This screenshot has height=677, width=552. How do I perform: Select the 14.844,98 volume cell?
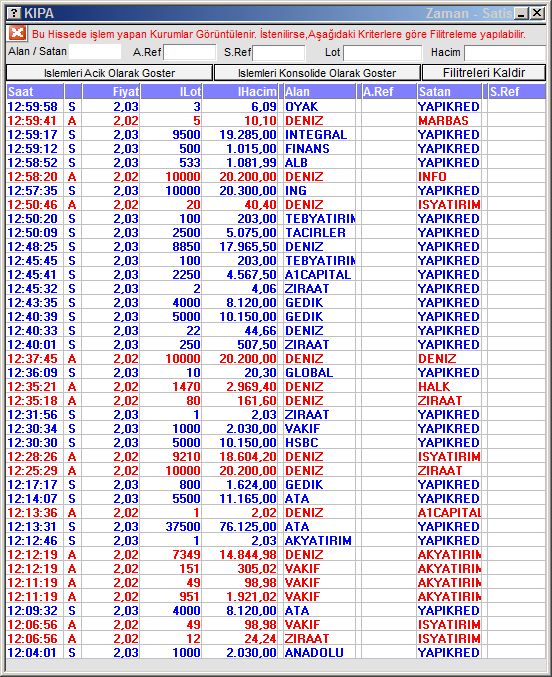pyautogui.click(x=240, y=554)
